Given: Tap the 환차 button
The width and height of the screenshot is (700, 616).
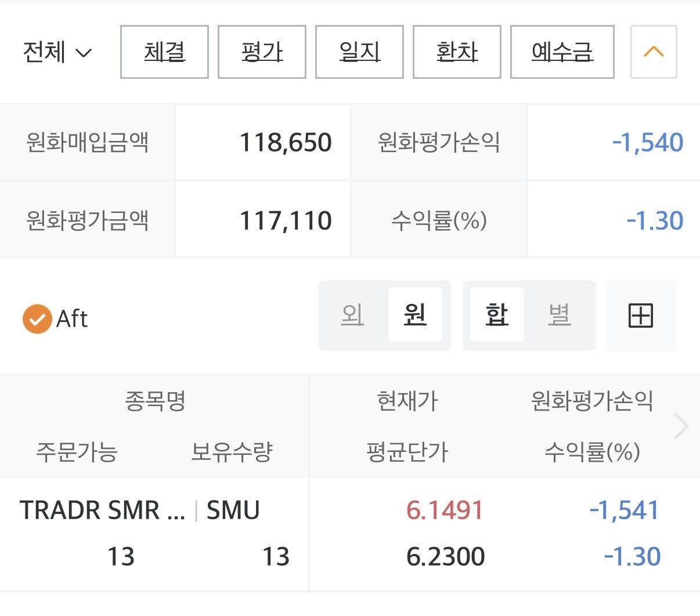Looking at the screenshot, I should pos(457,52).
